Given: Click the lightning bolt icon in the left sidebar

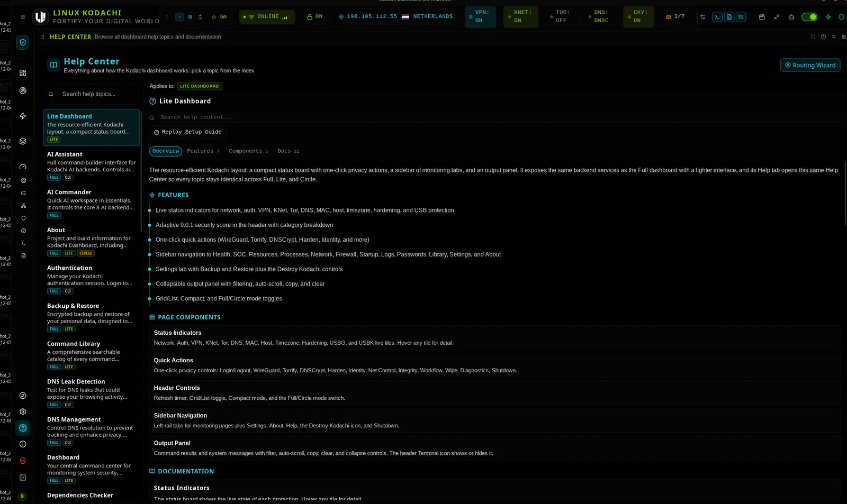Looking at the screenshot, I should click(23, 116).
